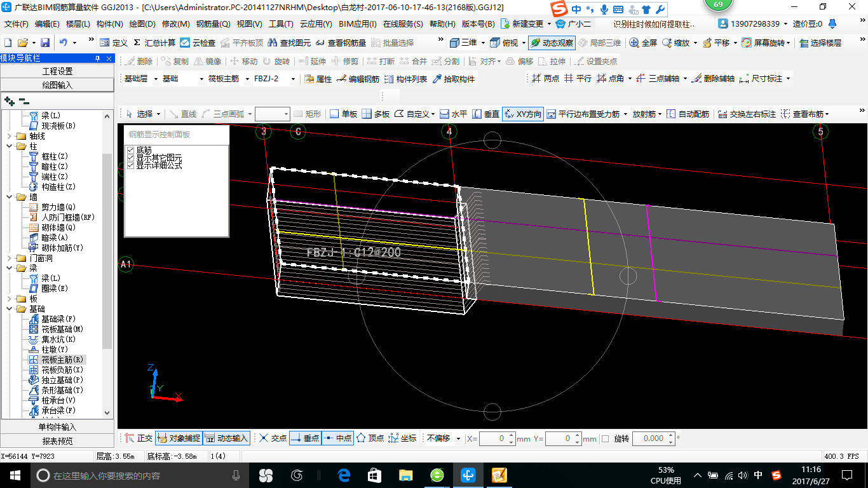
Task: Open Windows Start menu
Action: coord(15,475)
